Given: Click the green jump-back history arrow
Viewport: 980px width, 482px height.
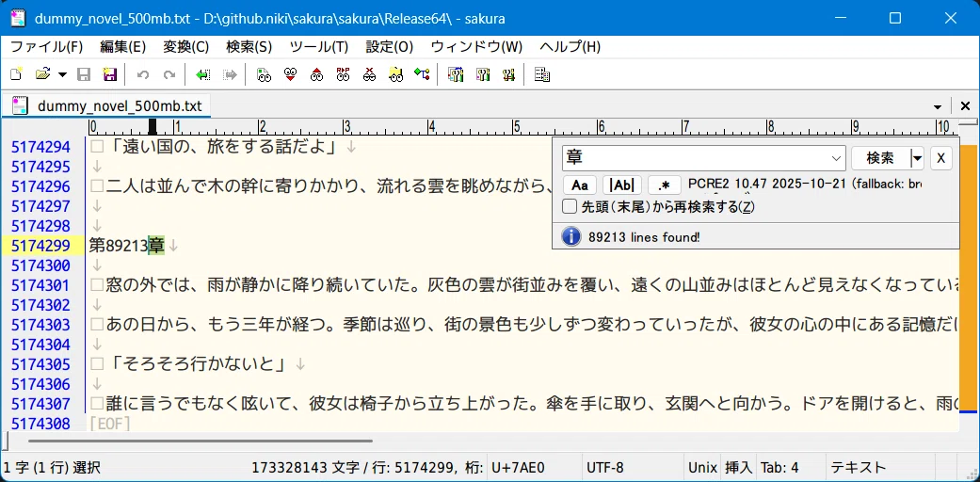Looking at the screenshot, I should (203, 75).
